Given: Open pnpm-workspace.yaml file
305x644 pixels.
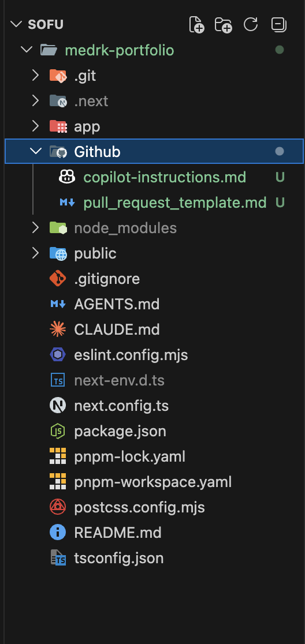Looking at the screenshot, I should coord(153,482).
